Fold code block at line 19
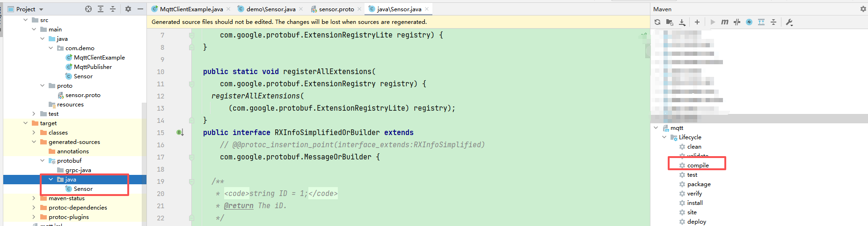Image resolution: width=868 pixels, height=226 pixels. tap(191, 181)
